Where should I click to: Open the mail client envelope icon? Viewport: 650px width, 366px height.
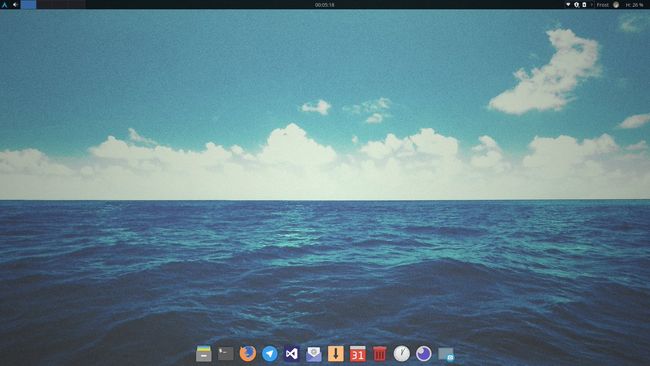(314, 354)
